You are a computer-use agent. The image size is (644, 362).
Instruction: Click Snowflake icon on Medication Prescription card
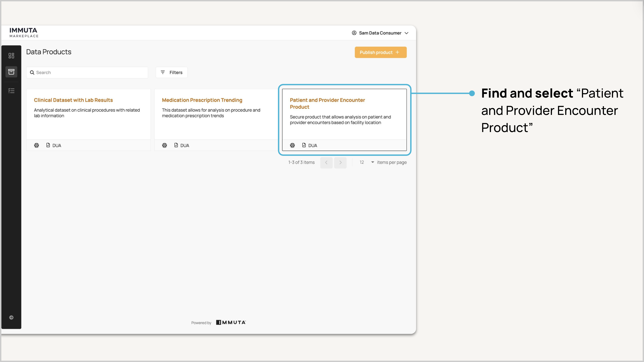coord(165,145)
